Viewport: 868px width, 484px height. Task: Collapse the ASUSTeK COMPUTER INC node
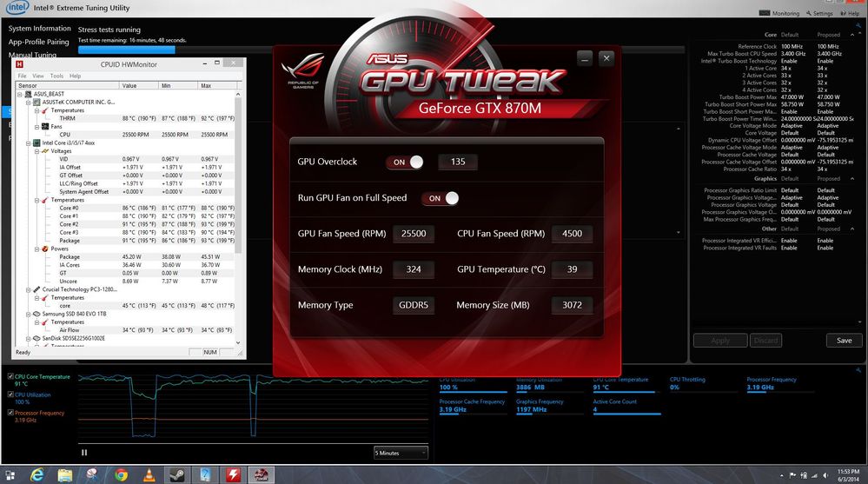coord(28,103)
